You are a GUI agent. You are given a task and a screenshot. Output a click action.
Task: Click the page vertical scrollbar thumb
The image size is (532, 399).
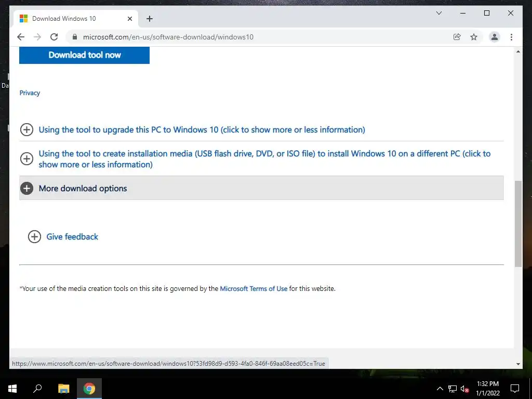518,224
